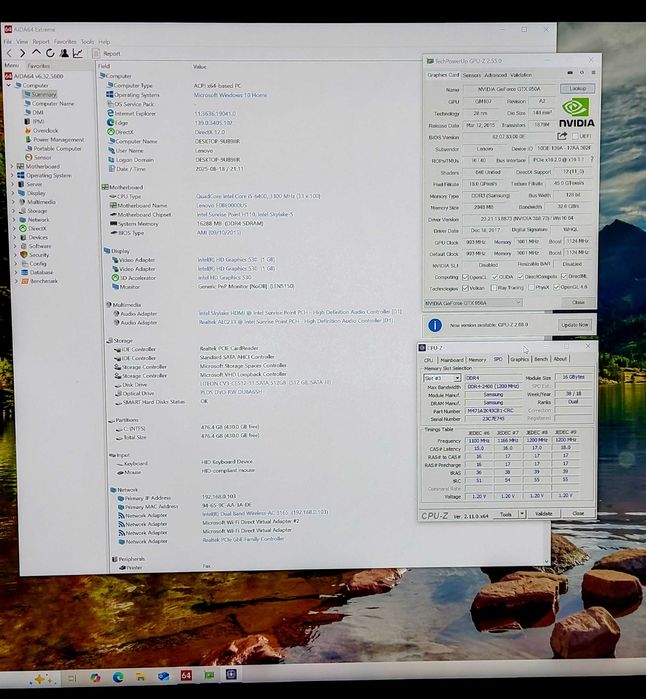Open the Slot #3 dropdown in CPU-Z
This screenshot has width=646, height=699.
[x=457, y=378]
